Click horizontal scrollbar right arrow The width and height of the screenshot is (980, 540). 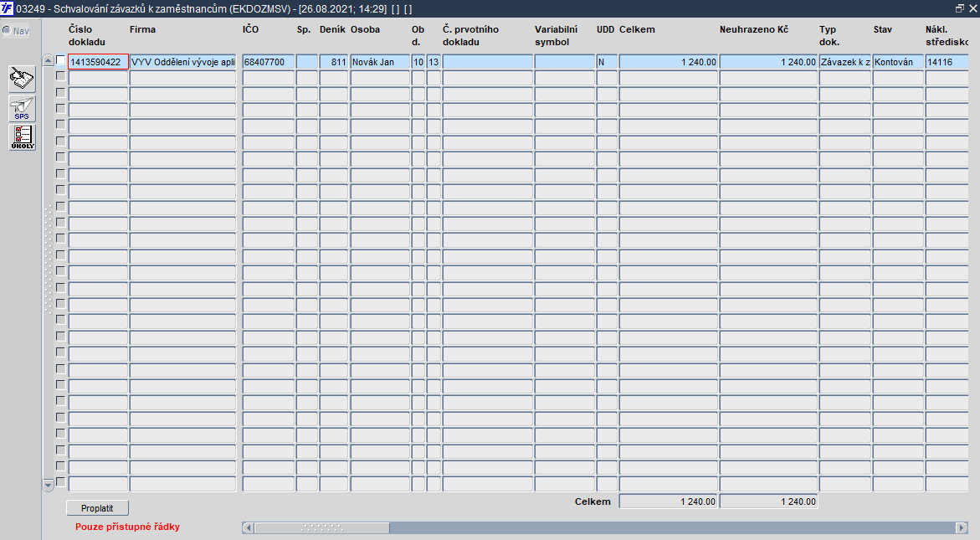tap(962, 527)
